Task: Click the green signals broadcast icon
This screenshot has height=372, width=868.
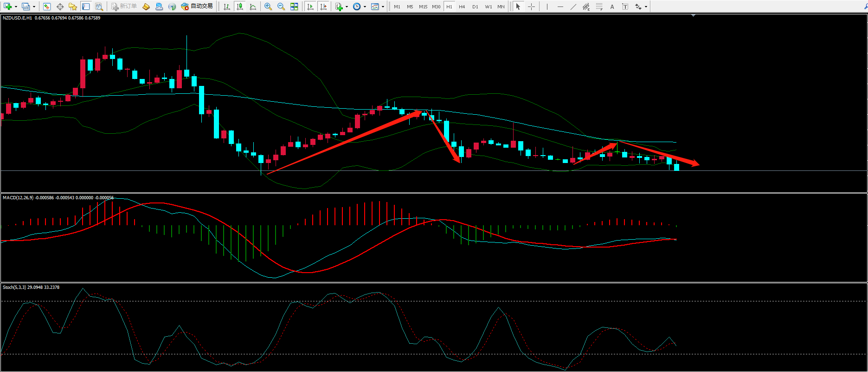Action: pos(172,7)
